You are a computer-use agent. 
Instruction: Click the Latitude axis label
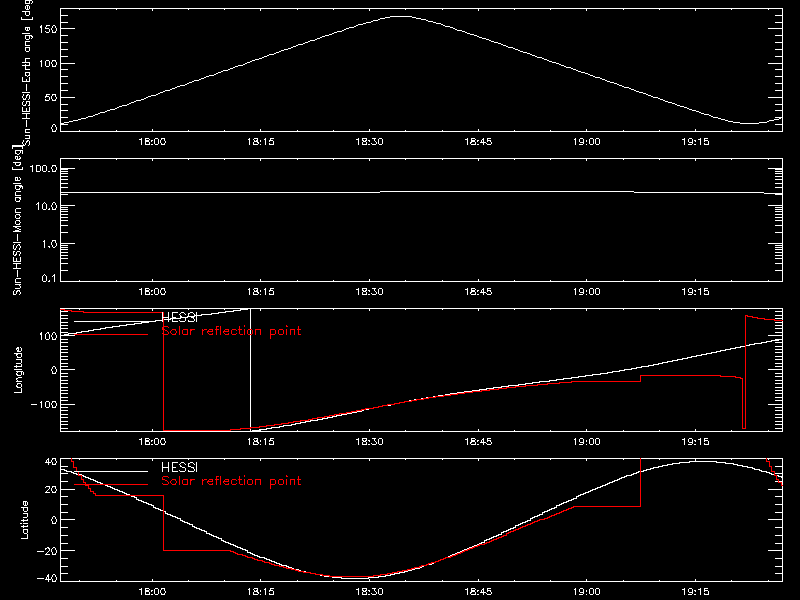pyautogui.click(x=24, y=520)
